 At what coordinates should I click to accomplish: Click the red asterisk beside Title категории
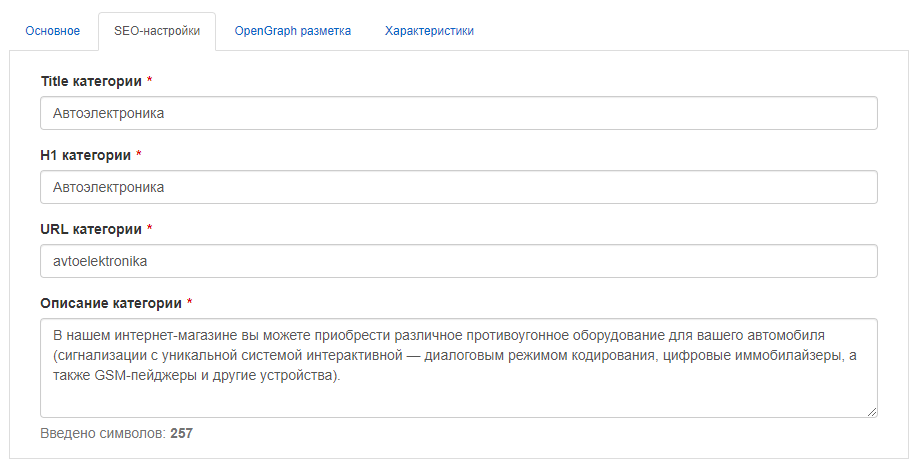coord(150,80)
